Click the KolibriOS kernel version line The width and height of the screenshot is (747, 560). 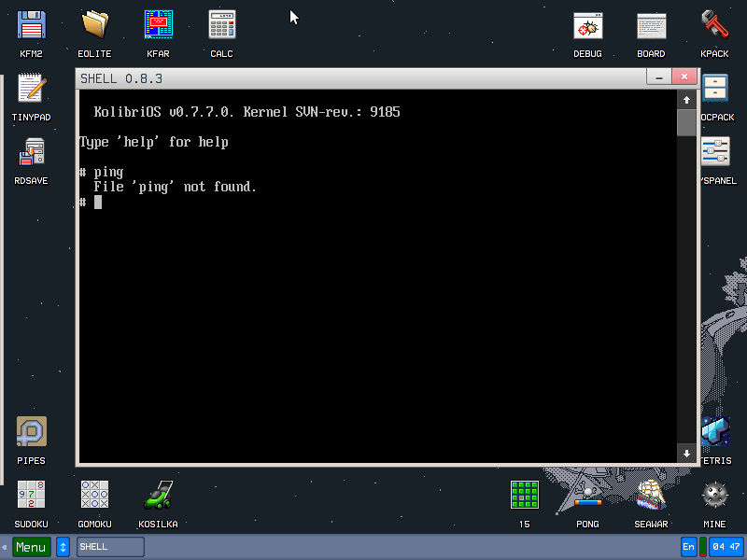[247, 112]
